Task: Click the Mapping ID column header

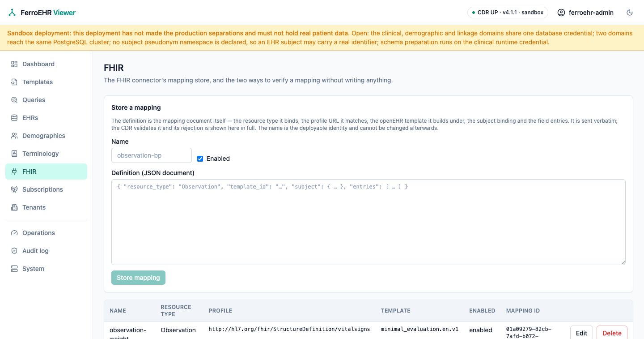Action: tap(523, 310)
